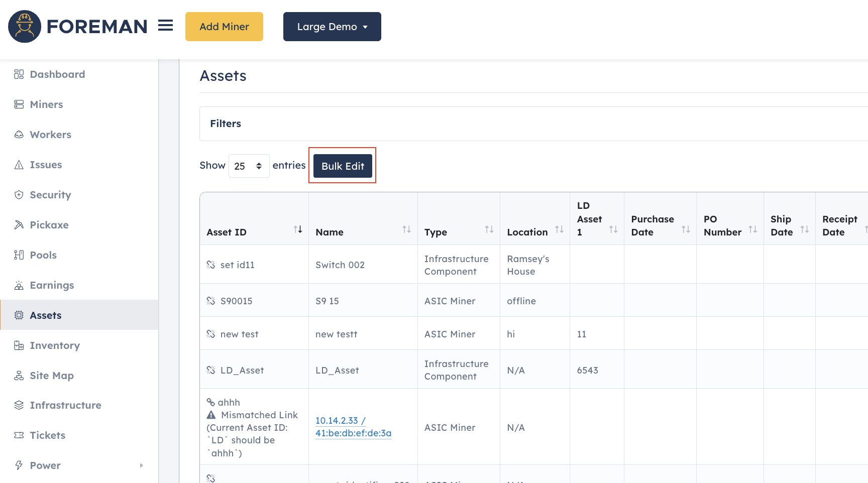
Task: Click the 6543 LD Asset value
Action: click(587, 370)
